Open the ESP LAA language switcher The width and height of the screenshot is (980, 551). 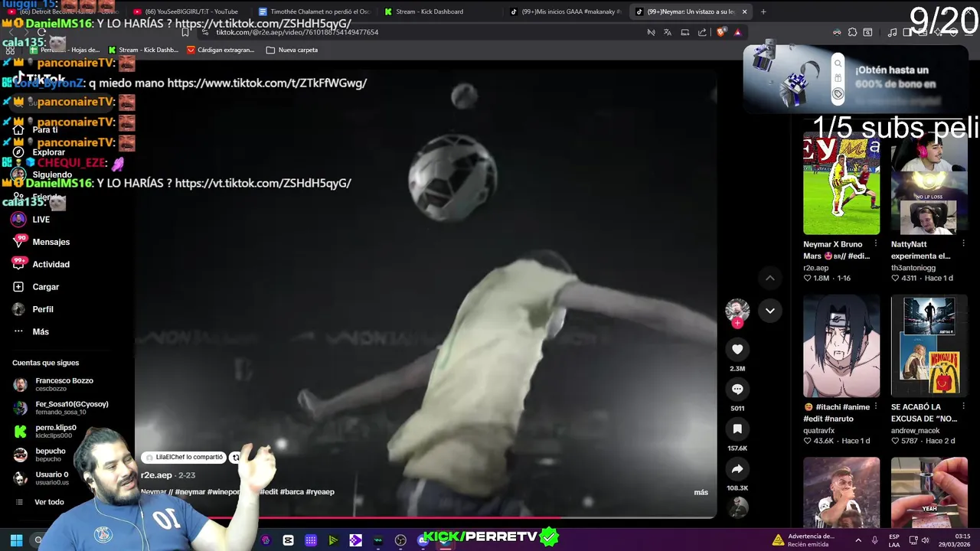(x=894, y=540)
